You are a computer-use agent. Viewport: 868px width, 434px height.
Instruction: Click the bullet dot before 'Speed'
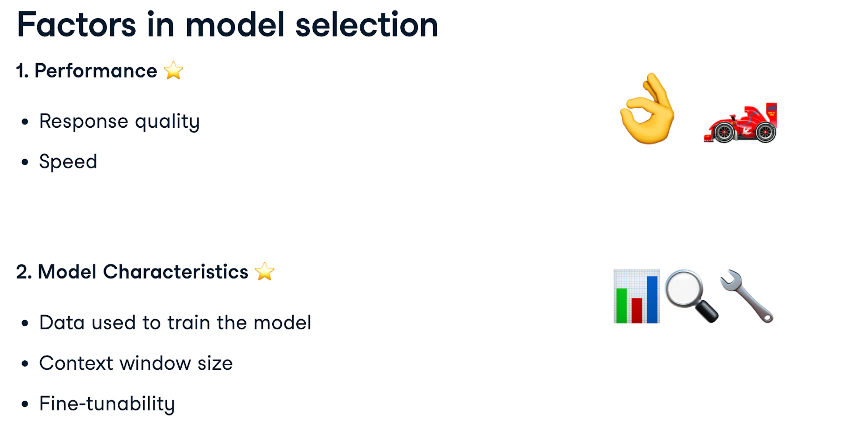(x=25, y=162)
